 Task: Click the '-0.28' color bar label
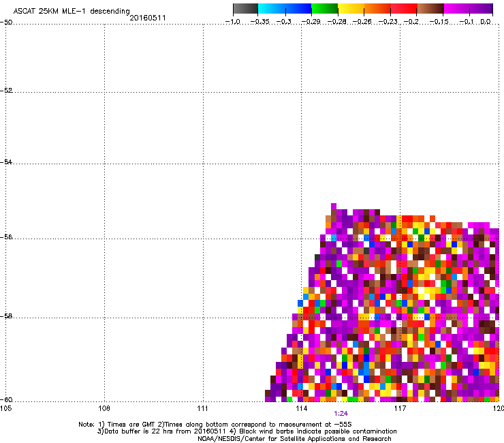click(337, 22)
